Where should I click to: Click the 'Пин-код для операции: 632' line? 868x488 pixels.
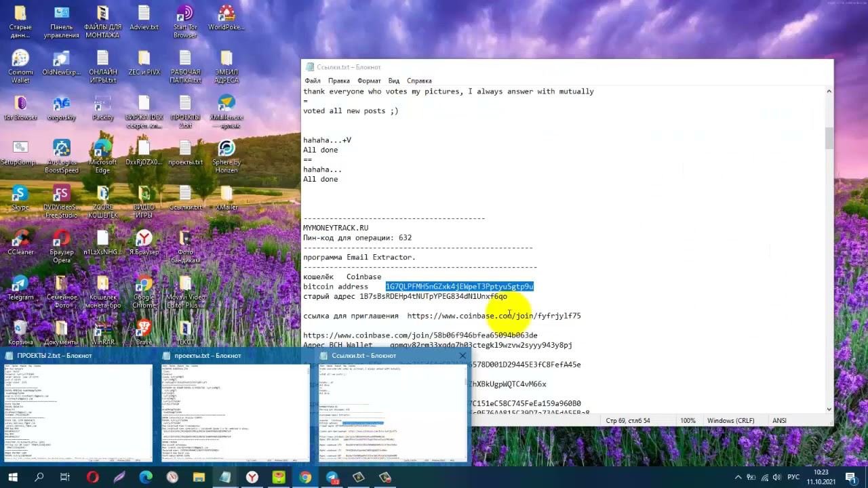pos(357,238)
